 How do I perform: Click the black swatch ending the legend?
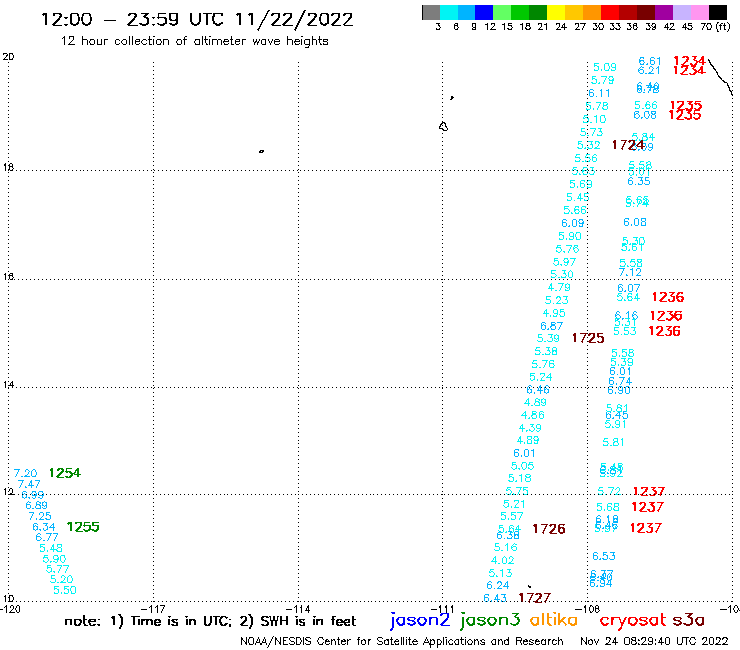click(x=717, y=12)
